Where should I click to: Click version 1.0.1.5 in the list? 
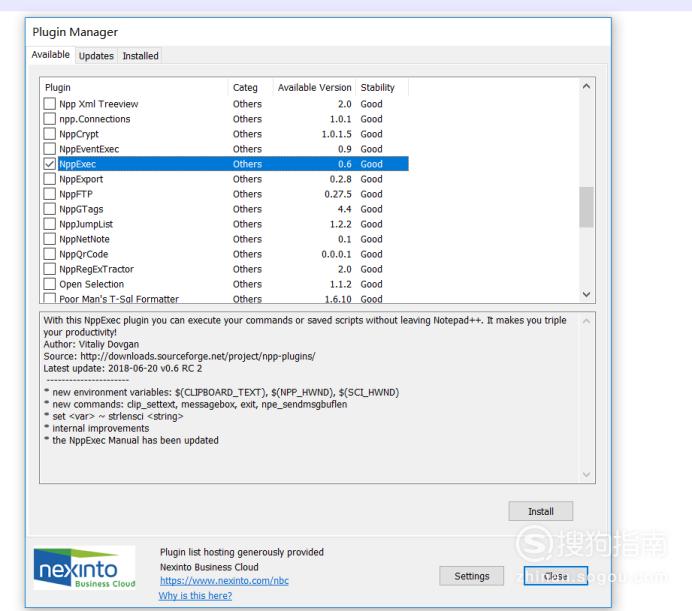coord(336,134)
